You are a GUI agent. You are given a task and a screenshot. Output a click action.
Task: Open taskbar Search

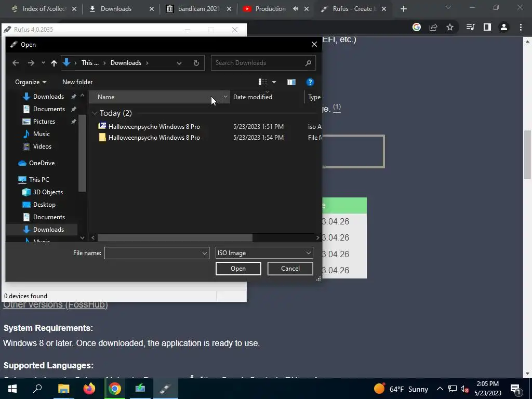click(37, 389)
